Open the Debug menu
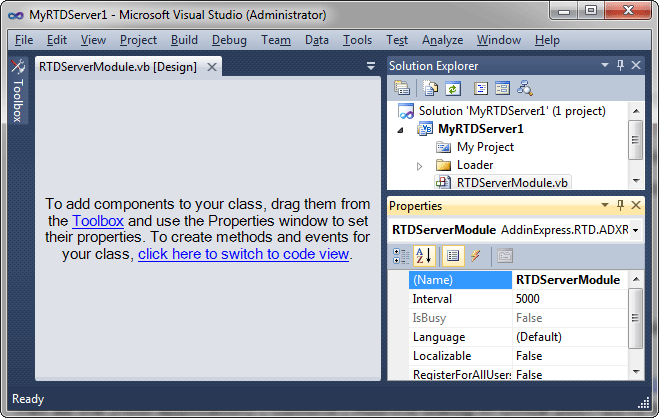This screenshot has height=418, width=659. [x=229, y=40]
